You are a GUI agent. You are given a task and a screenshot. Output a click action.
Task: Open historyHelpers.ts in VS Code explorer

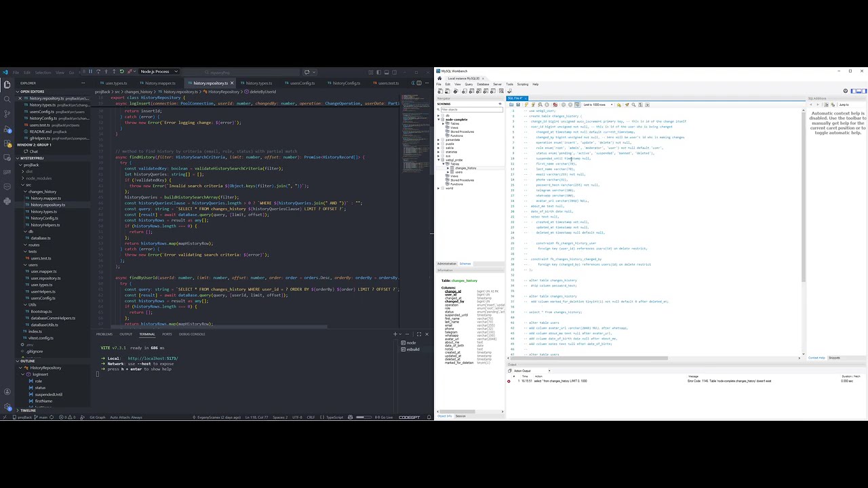pos(45,225)
